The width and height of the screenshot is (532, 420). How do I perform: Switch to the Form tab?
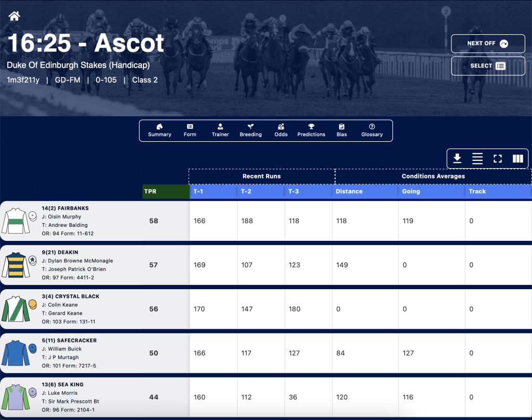pos(190,130)
